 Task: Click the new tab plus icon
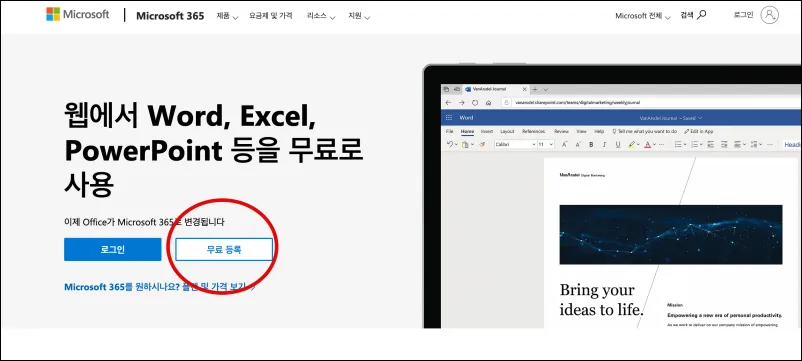coord(535,89)
